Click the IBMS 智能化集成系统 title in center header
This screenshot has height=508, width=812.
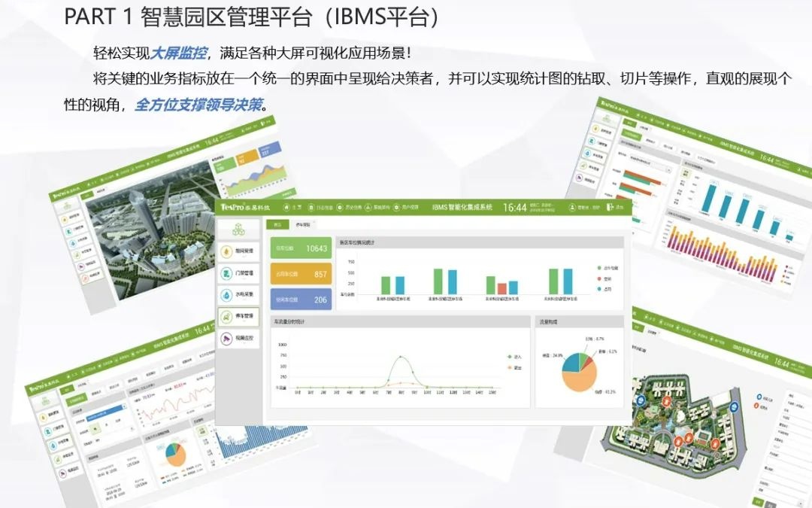click(462, 208)
